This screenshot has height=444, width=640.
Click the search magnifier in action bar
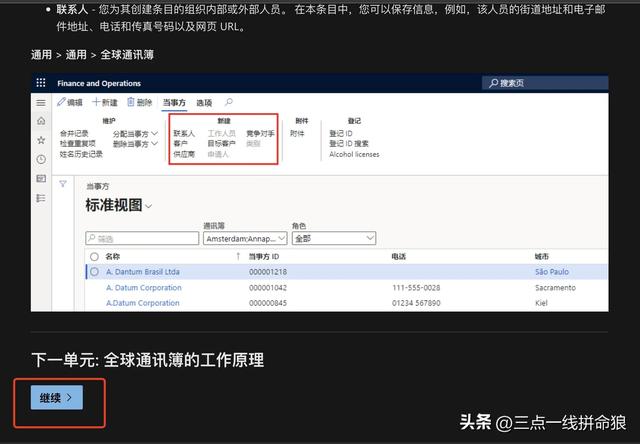(x=229, y=103)
